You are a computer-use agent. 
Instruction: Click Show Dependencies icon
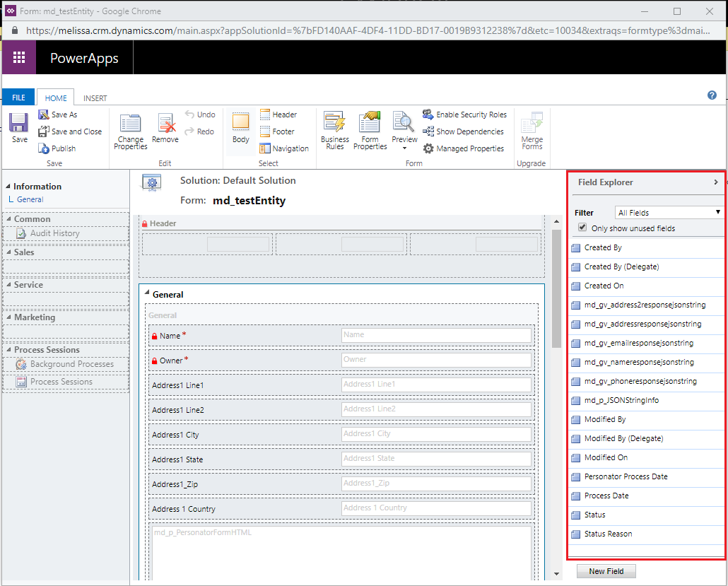coord(428,131)
